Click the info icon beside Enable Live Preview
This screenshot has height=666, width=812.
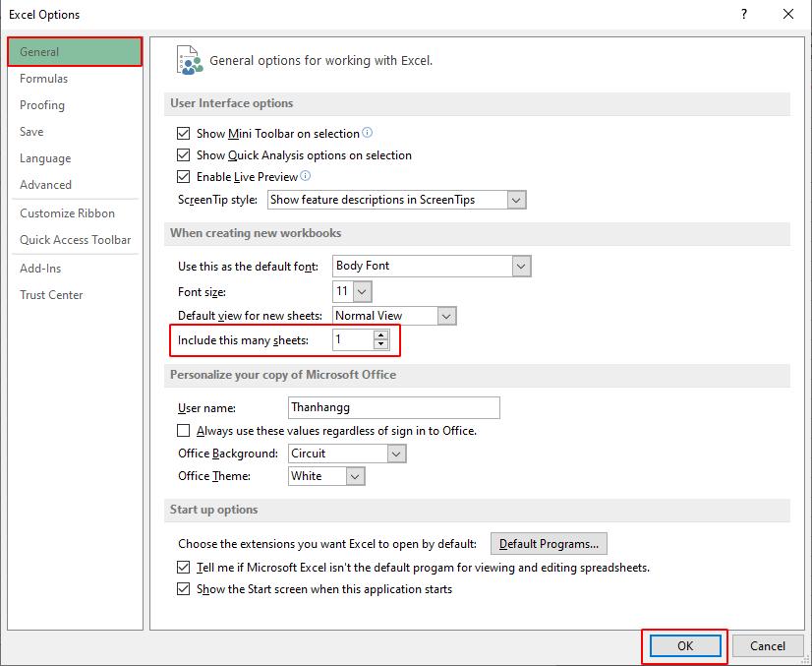tap(306, 175)
